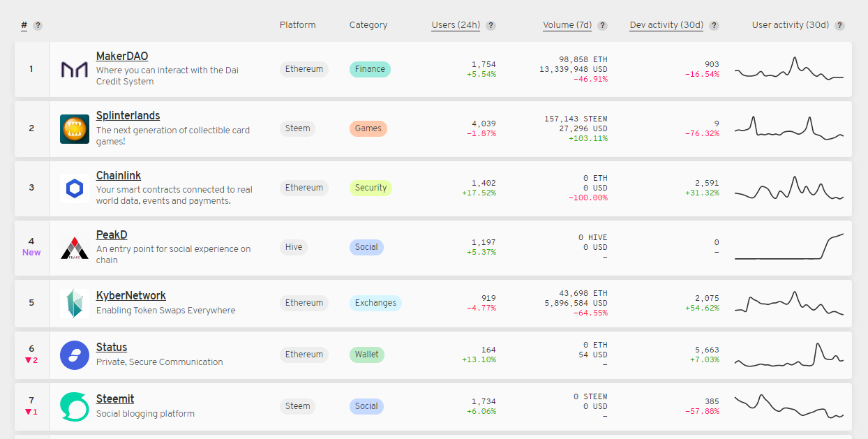Image resolution: width=868 pixels, height=439 pixels.
Task: Click the Steemit green logo icon
Action: 75,406
